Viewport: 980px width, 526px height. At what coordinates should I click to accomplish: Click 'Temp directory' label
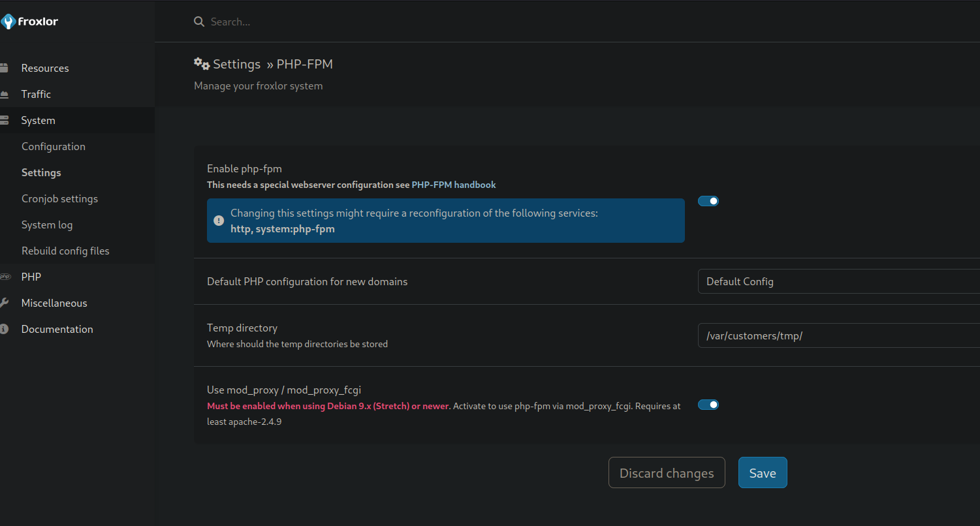(x=242, y=328)
